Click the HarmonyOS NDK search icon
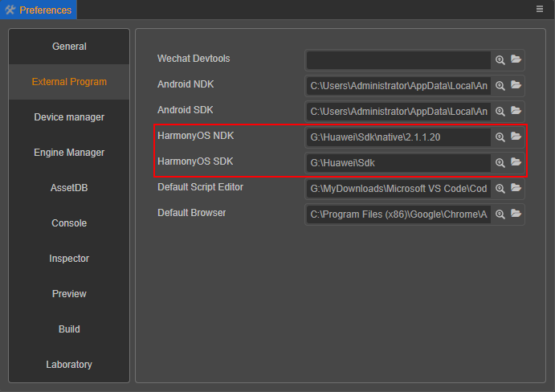555x392 pixels. click(x=500, y=137)
